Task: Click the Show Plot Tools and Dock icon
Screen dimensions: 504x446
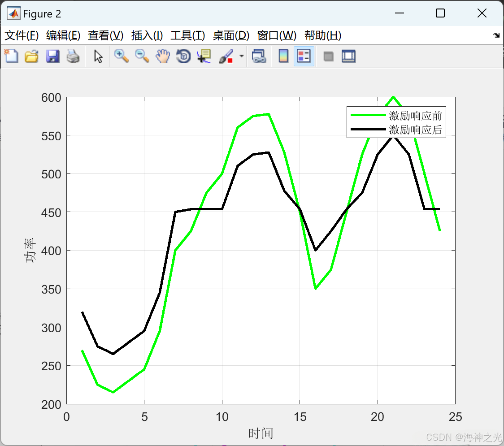Action: [x=348, y=56]
